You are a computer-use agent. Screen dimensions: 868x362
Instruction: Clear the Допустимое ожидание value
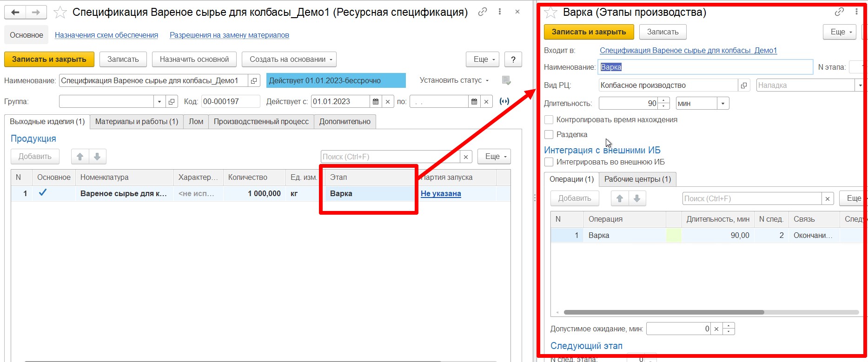coord(716,329)
